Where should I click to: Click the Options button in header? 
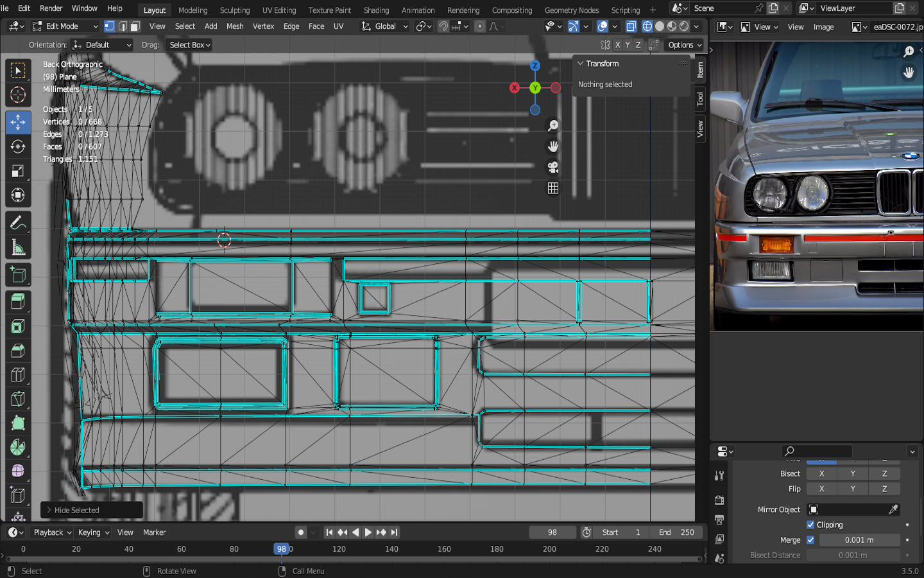coord(685,45)
